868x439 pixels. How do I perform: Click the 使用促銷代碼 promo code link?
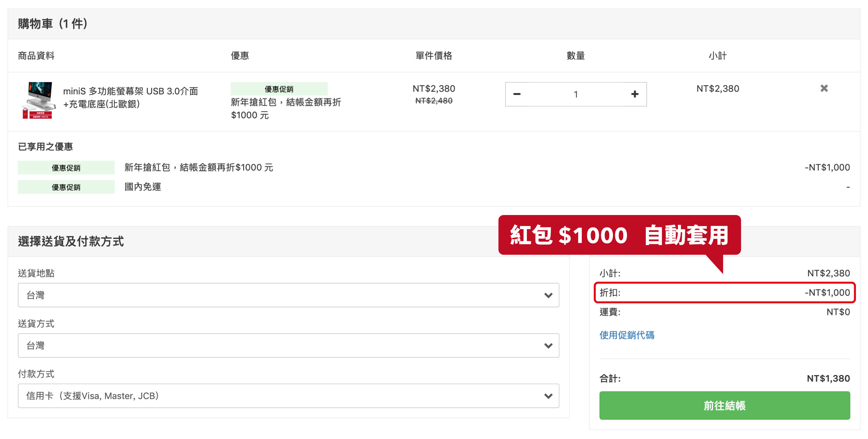point(627,335)
